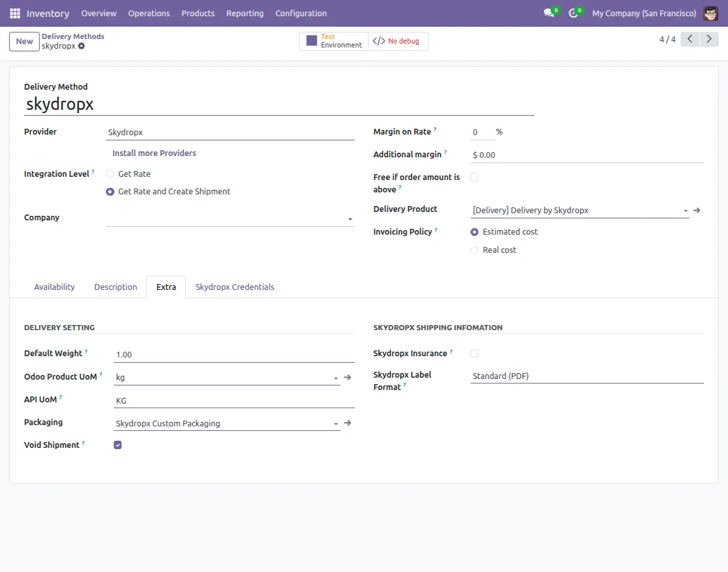Screen dimensions: 728x572
Task: Expand the Company dropdown
Action: tap(350, 220)
